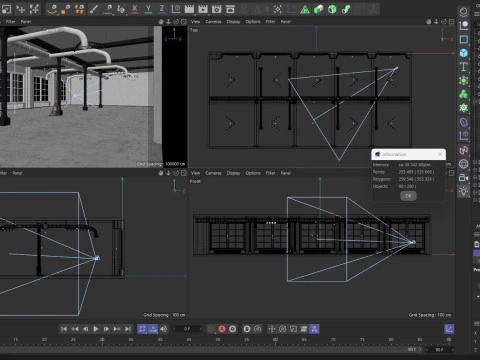480x360 pixels.
Task: Open View menu in Top viewport
Action: tap(195, 22)
